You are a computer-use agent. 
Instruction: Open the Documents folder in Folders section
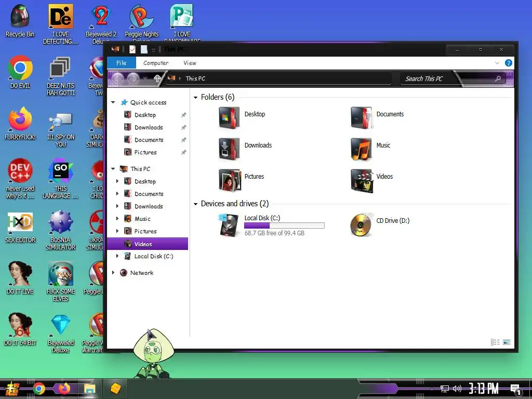tap(377, 118)
